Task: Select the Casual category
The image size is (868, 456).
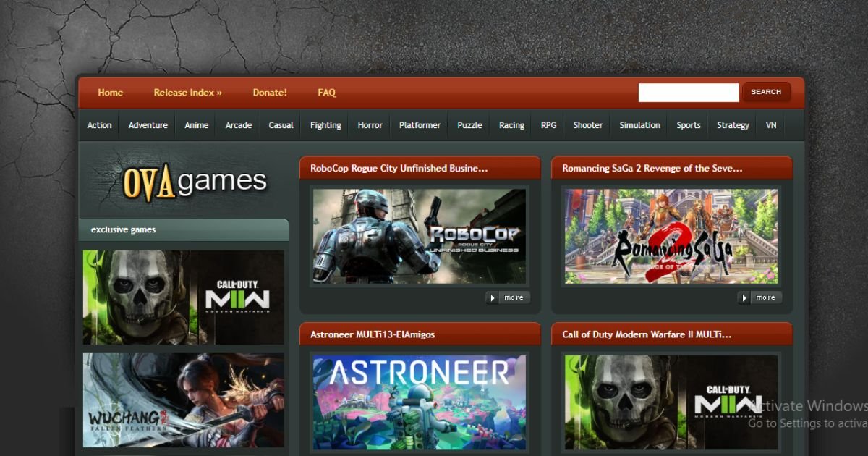Action: pos(281,125)
